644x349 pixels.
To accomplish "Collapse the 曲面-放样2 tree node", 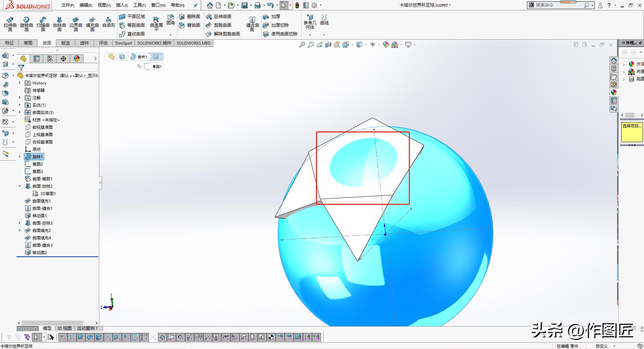I will click(19, 186).
